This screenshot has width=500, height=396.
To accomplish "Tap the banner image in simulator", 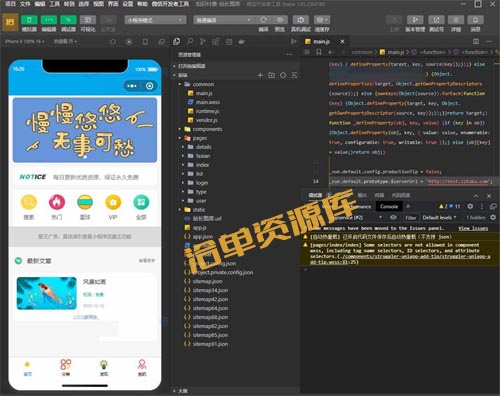I will (85, 130).
